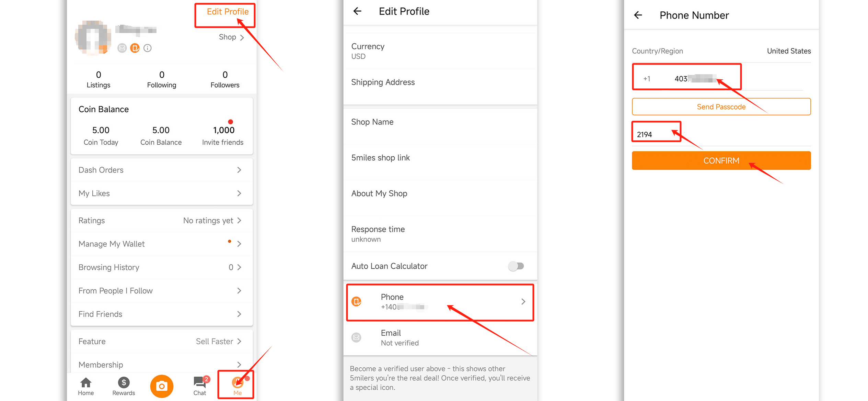Go to Home via house icon
This screenshot has height=401, width=868.
click(86, 382)
